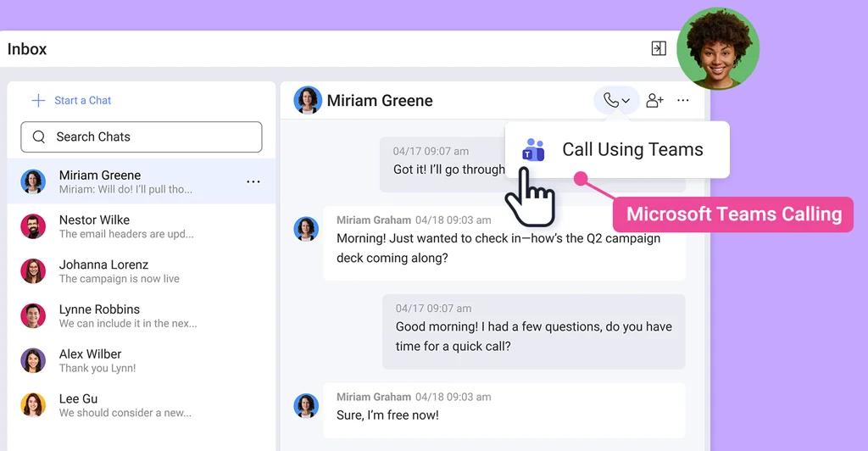Open the Miriam Greene chat in the list
This screenshot has width=868, height=451.
(x=142, y=181)
